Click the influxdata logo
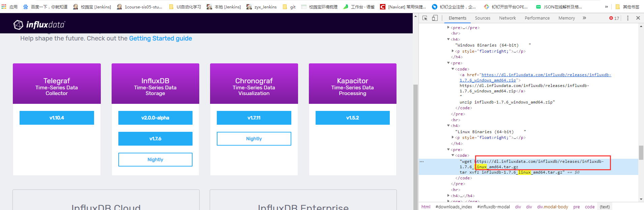Viewport: 644px width, 210px height. tap(39, 24)
